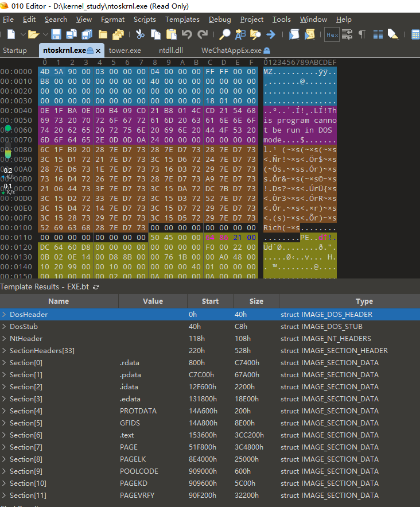The image size is (420, 507).
Task: Switch to the tower.exe tab
Action: (x=125, y=51)
